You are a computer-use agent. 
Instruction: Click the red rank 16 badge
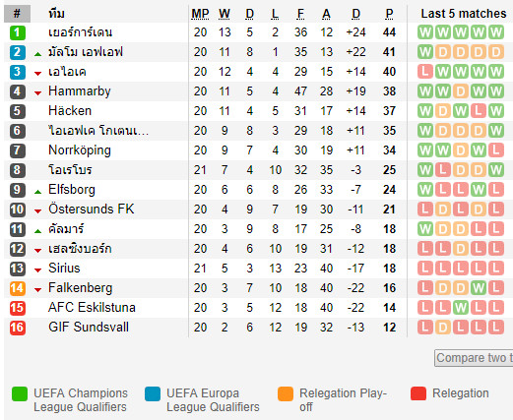18,328
